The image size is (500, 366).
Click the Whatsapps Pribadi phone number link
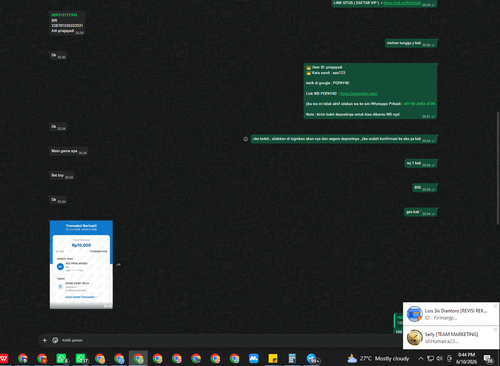pyautogui.click(x=419, y=104)
